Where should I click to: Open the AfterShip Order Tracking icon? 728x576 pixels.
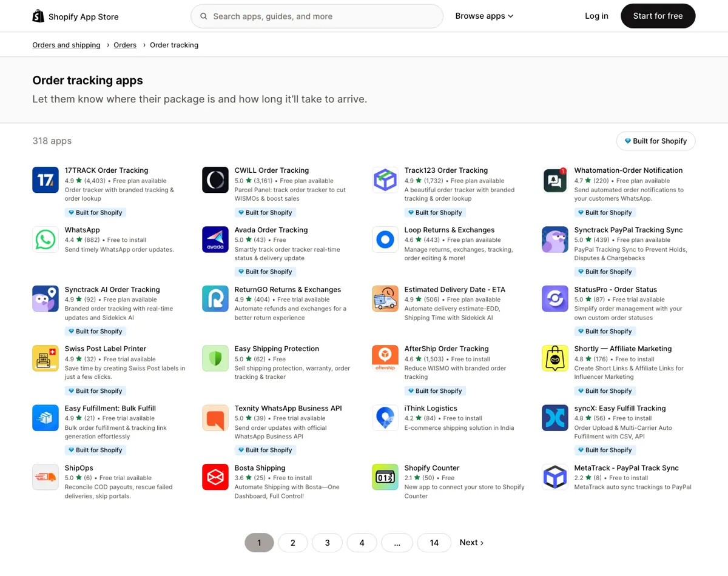coord(385,358)
